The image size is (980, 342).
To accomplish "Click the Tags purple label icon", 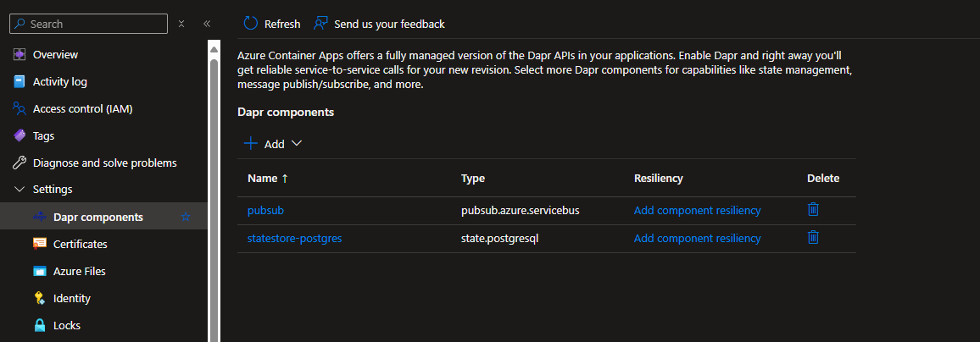I will pyautogui.click(x=19, y=135).
